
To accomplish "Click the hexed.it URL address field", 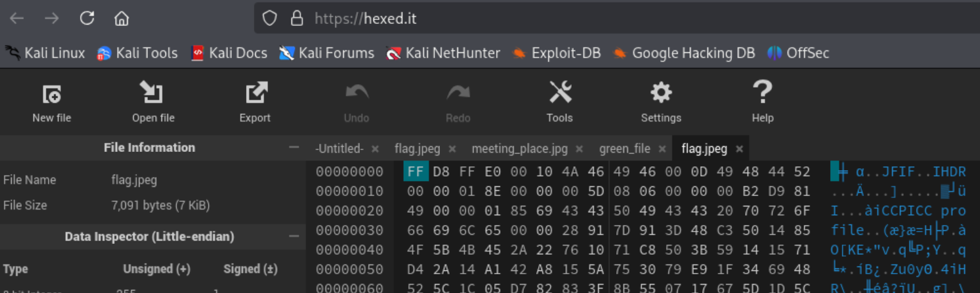I will (617, 19).
